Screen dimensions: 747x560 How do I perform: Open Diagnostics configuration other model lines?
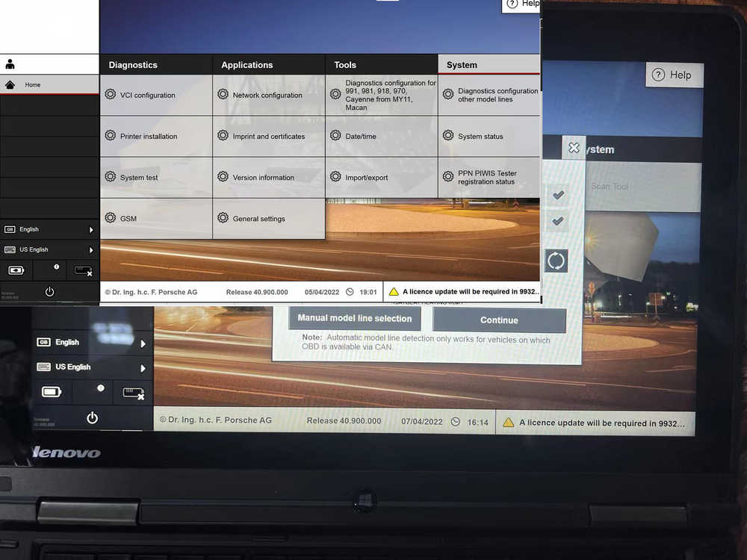pos(489,96)
